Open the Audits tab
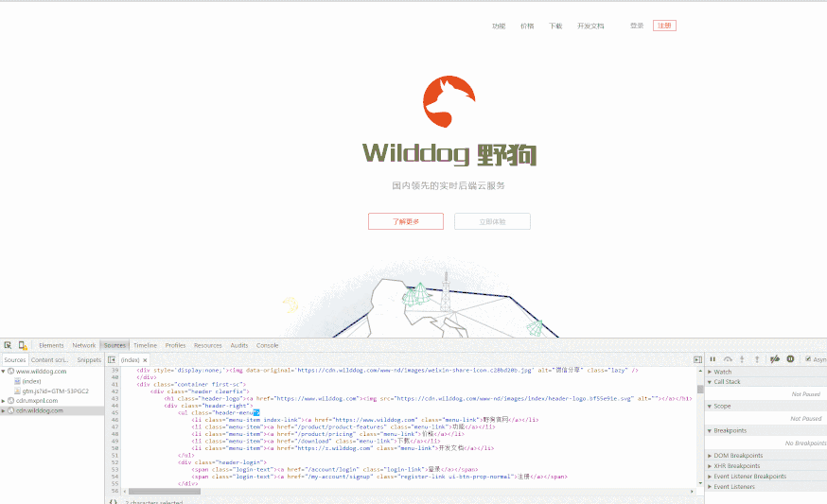This screenshot has width=827, height=504. coord(239,345)
